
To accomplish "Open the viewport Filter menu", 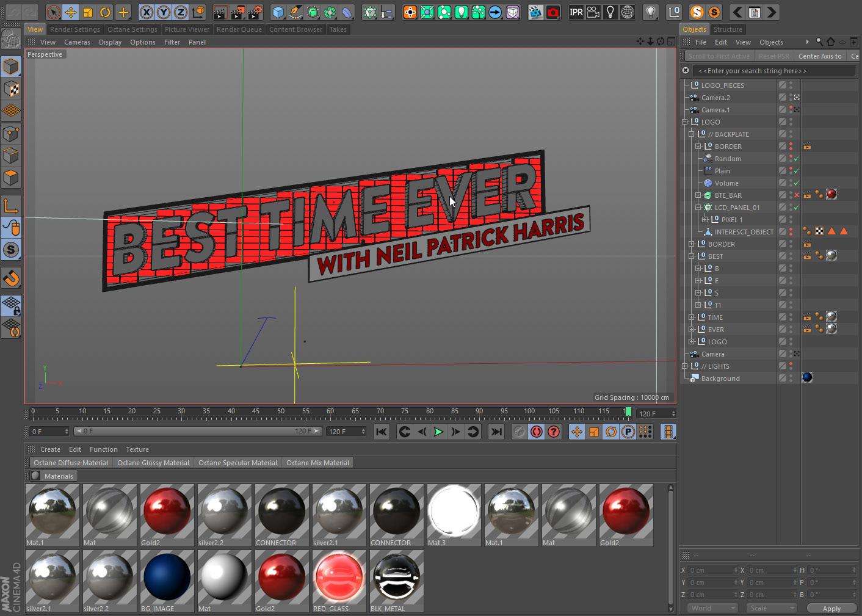I will point(172,42).
